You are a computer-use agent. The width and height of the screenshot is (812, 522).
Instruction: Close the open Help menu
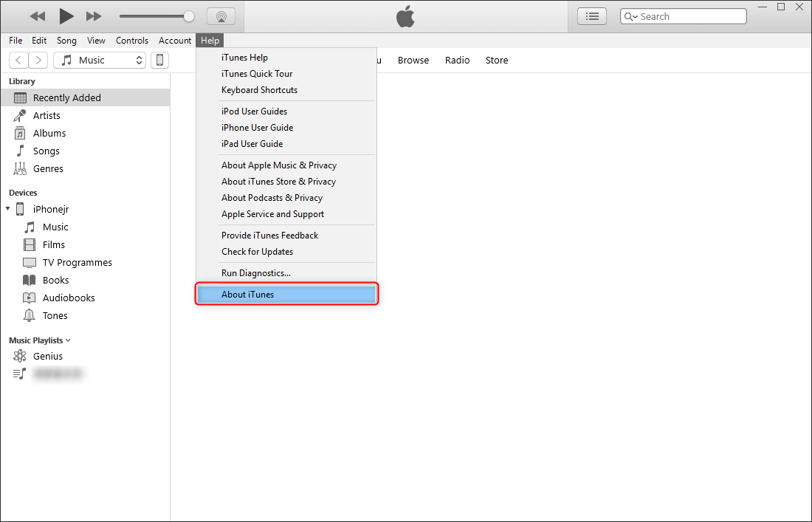210,41
